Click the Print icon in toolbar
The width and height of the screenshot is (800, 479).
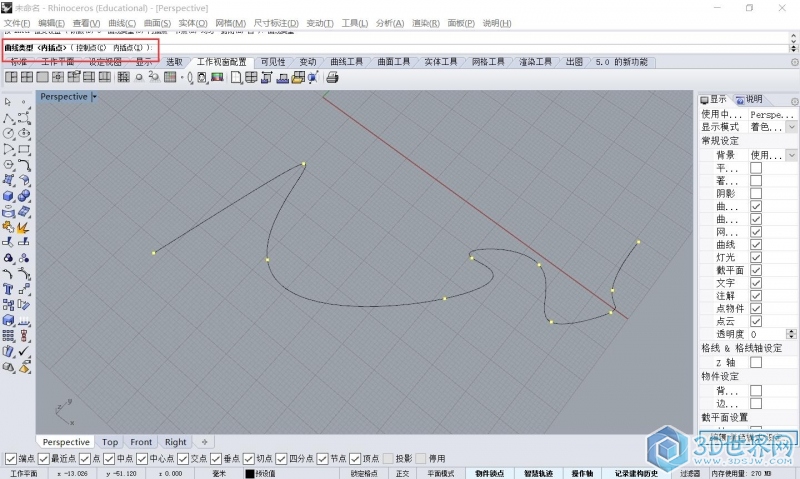click(332, 77)
